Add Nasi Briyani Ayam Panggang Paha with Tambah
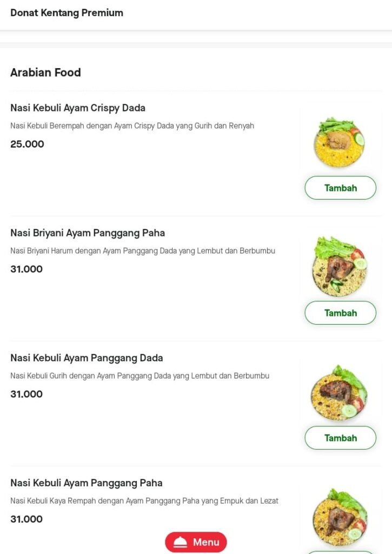Screen dimensions: 392x554 (341, 313)
